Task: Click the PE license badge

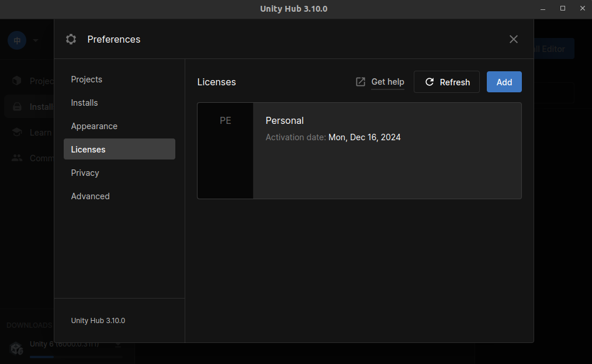Action: 226,121
